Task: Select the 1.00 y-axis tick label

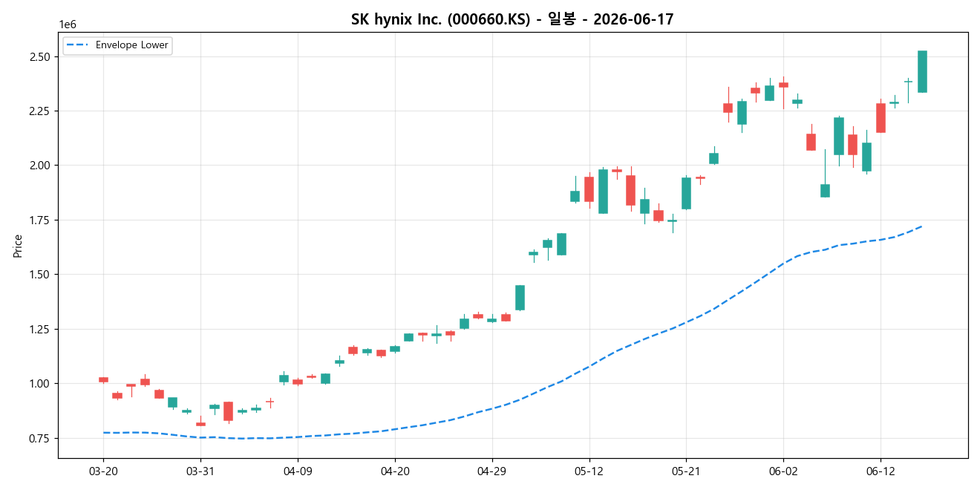Action: point(39,383)
